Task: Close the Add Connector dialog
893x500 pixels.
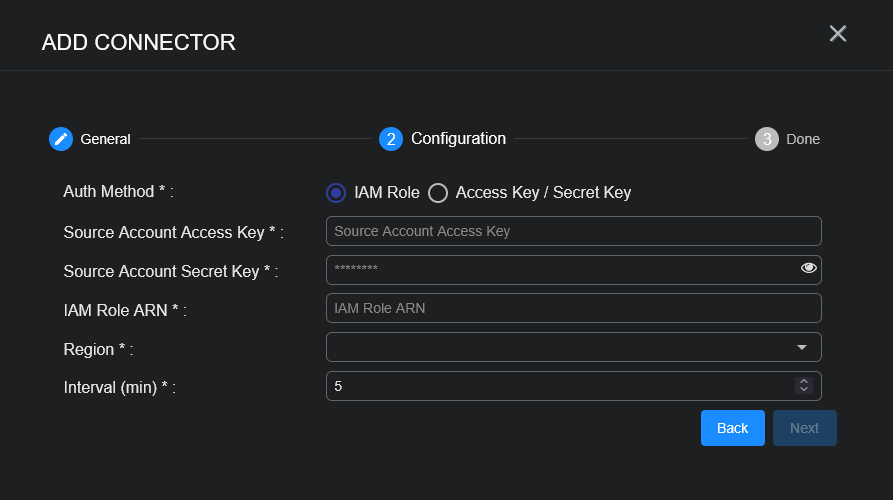Action: (x=838, y=34)
